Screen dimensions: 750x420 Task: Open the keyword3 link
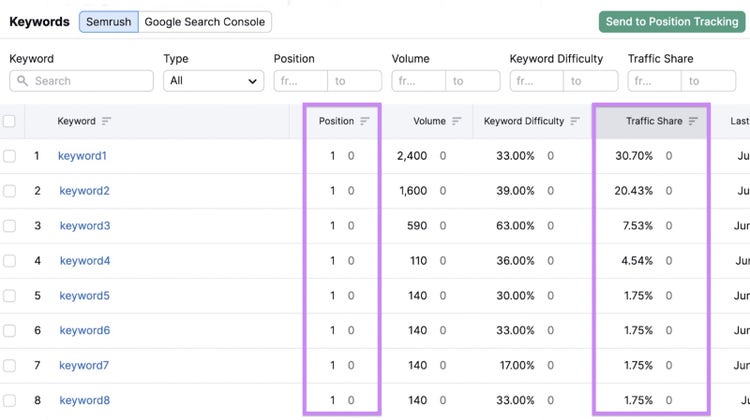coord(85,226)
